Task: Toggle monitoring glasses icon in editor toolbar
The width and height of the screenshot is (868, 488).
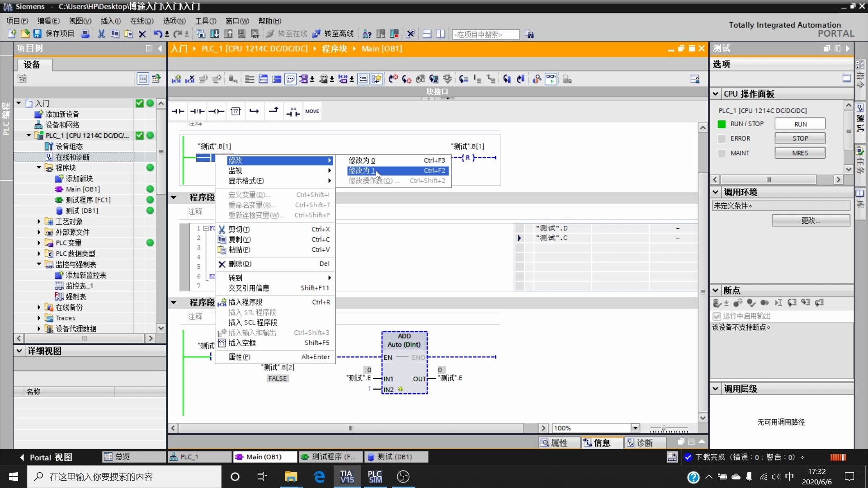Action: (551, 79)
